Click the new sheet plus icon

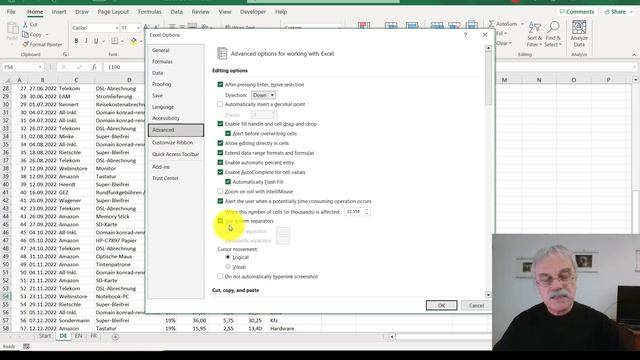pos(115,337)
